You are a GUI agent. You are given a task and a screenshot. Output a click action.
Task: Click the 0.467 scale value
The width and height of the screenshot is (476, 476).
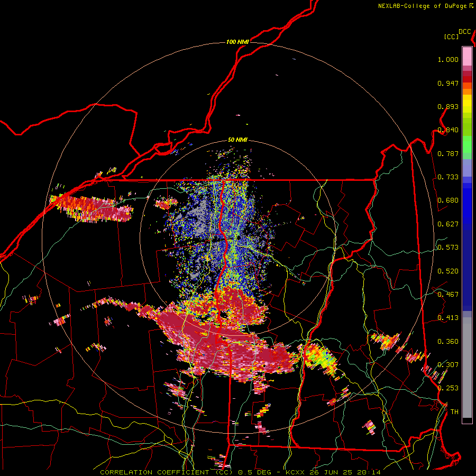coord(448,295)
